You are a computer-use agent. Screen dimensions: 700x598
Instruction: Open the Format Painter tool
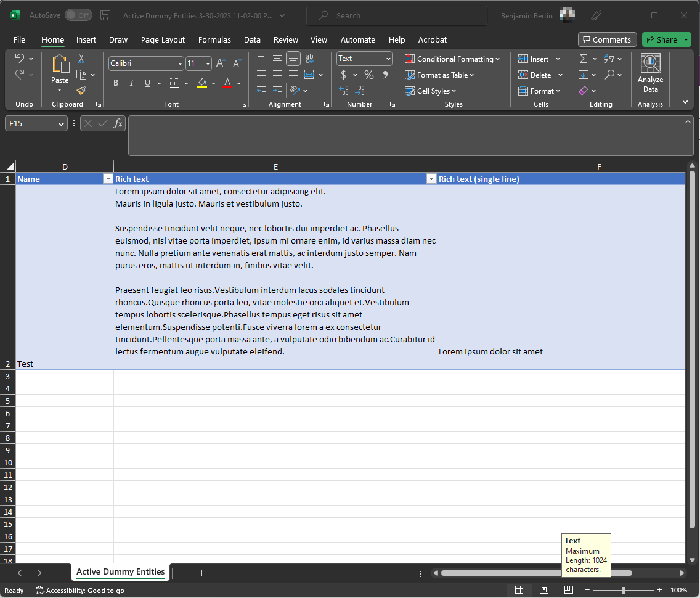pos(81,90)
